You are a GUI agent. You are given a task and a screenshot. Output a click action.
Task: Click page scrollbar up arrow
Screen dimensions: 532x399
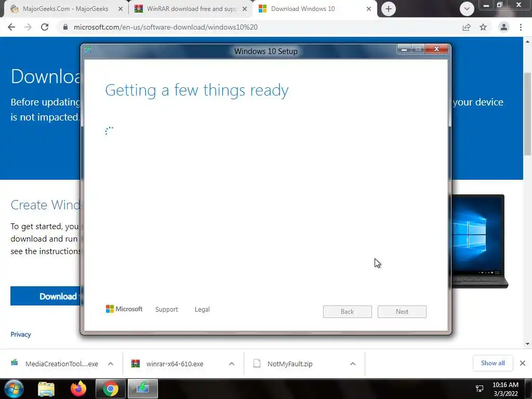point(527,42)
